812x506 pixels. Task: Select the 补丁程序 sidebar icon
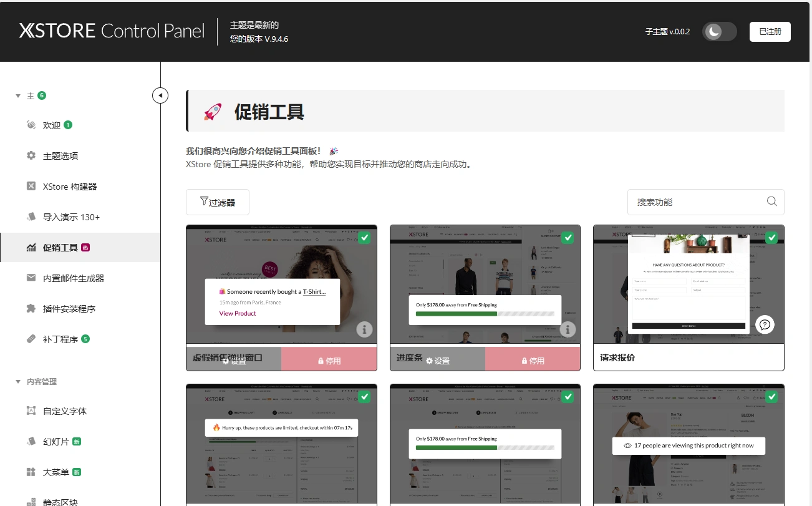[31, 339]
